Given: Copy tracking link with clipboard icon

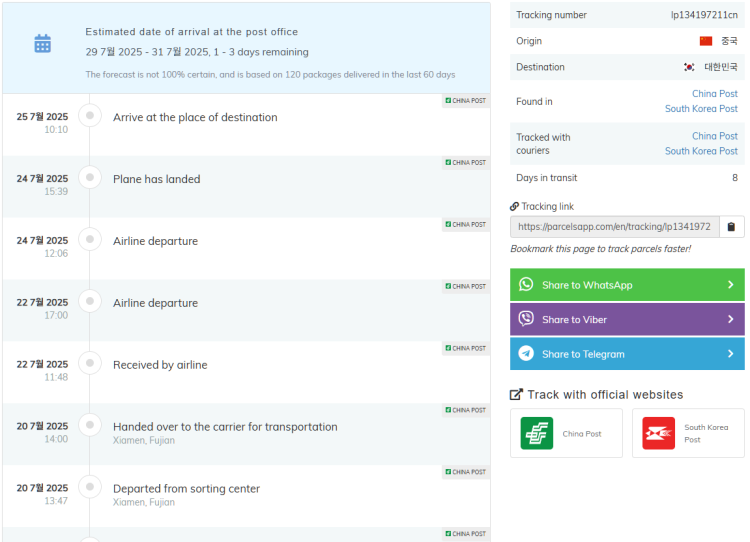Looking at the screenshot, I should pyautogui.click(x=731, y=227).
